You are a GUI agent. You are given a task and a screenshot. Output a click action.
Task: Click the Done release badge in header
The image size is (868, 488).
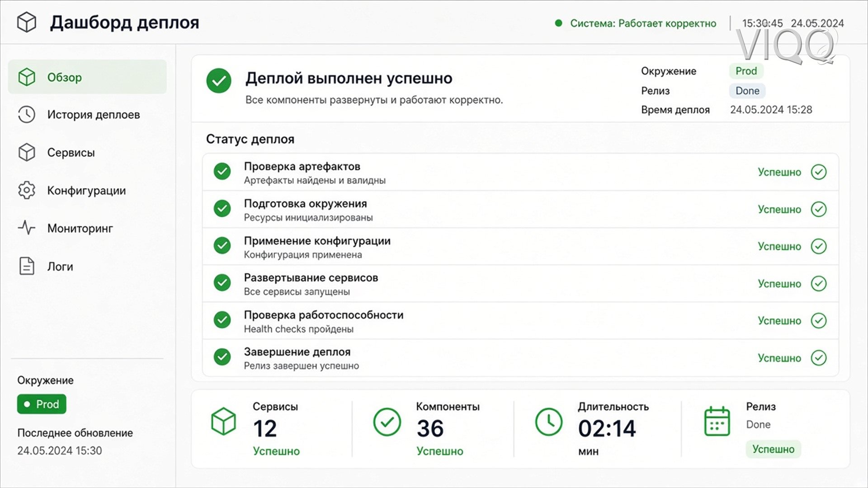pyautogui.click(x=747, y=91)
